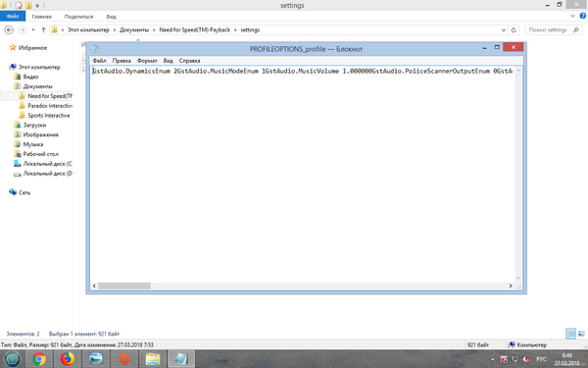Click New folder icon in quick access toolbar
588x368 pixels.
[x=28, y=5]
